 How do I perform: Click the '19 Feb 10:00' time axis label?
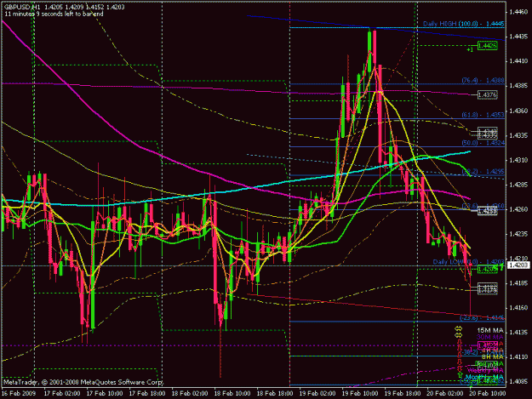[360, 393]
